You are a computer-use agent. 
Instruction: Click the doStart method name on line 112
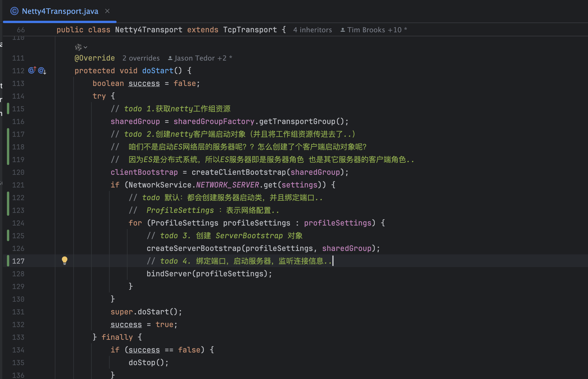[158, 71]
